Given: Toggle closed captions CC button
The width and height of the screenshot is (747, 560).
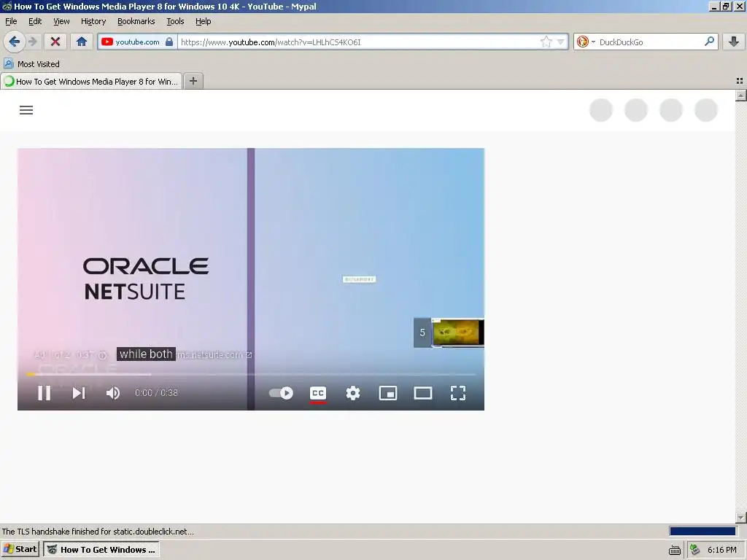Looking at the screenshot, I should click(x=318, y=393).
